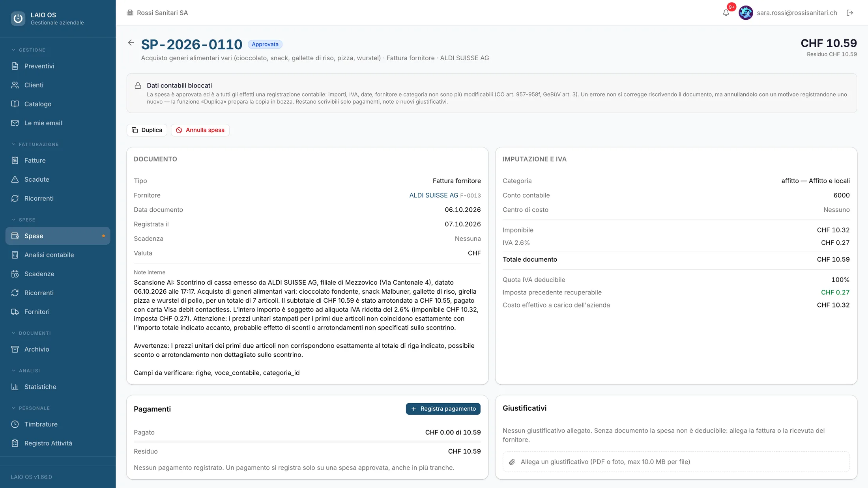Click the Fatture invoice icon
The height and width of the screenshot is (488, 868).
(15, 160)
